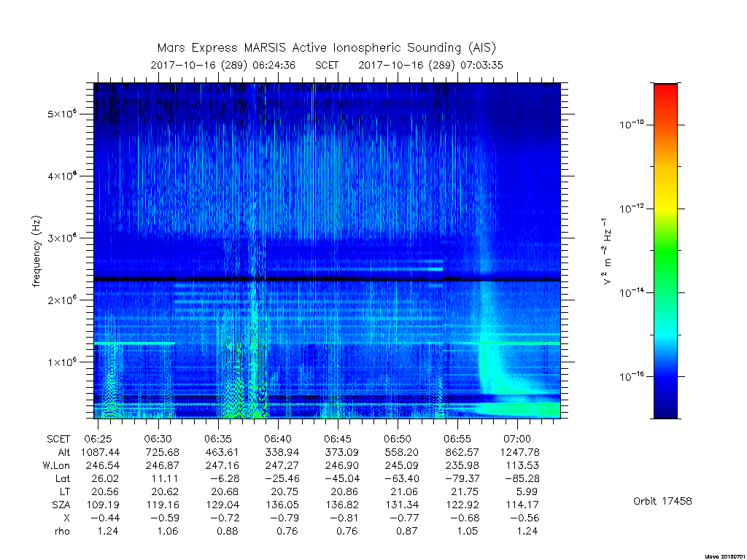747x560 pixels.
Task: Click altitude value "558.20"
Action: click(401, 452)
